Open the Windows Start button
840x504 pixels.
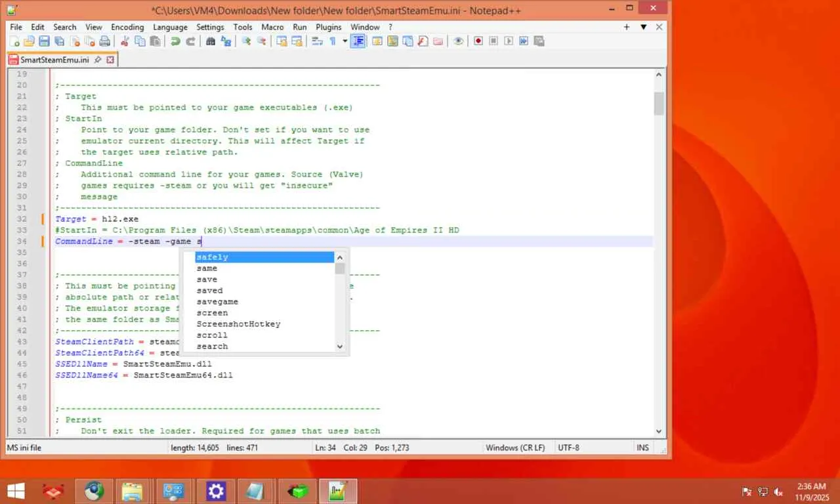[16, 491]
